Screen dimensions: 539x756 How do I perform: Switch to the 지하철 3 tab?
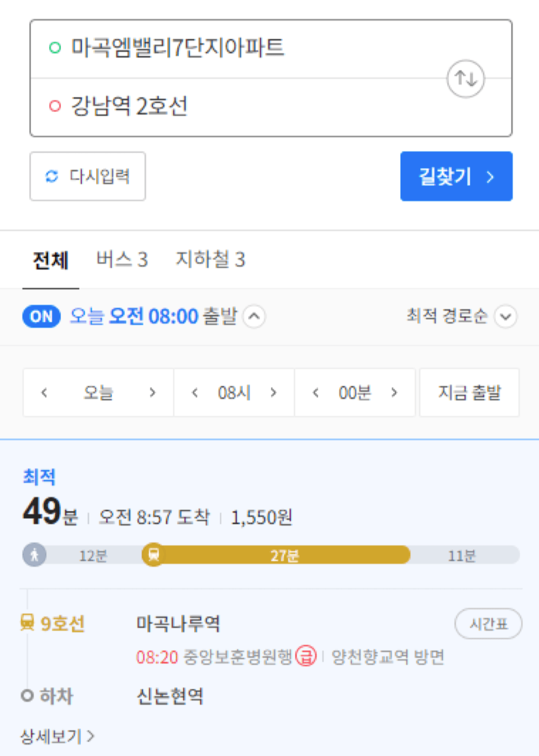210,259
